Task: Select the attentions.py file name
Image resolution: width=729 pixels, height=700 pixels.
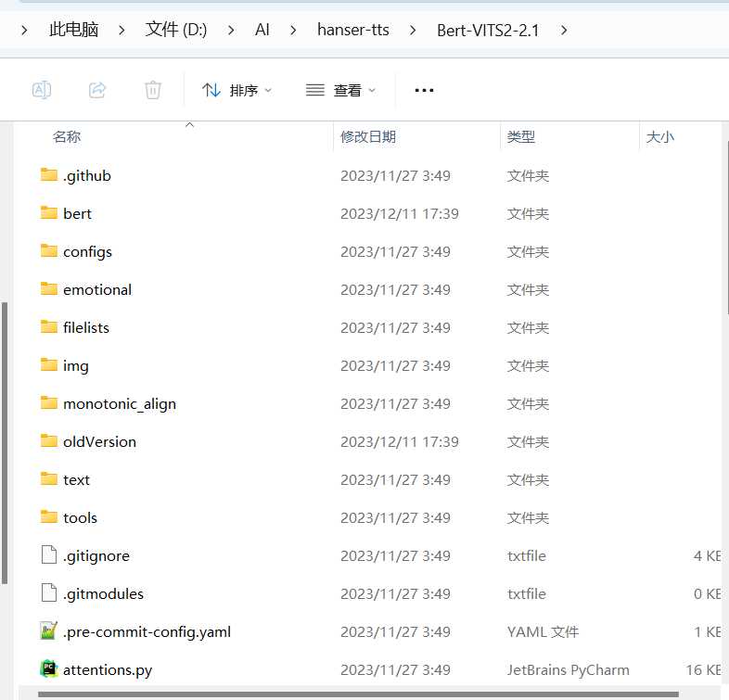Action: pyautogui.click(x=108, y=669)
